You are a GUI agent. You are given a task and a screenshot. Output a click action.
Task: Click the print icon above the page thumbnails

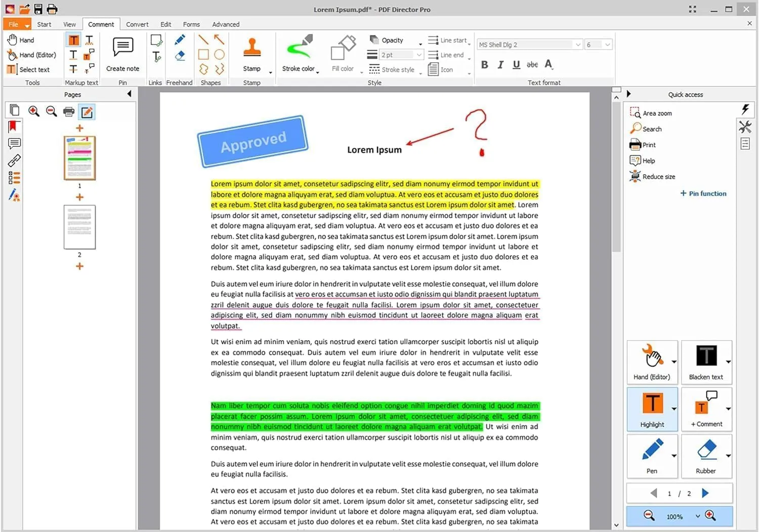[69, 111]
